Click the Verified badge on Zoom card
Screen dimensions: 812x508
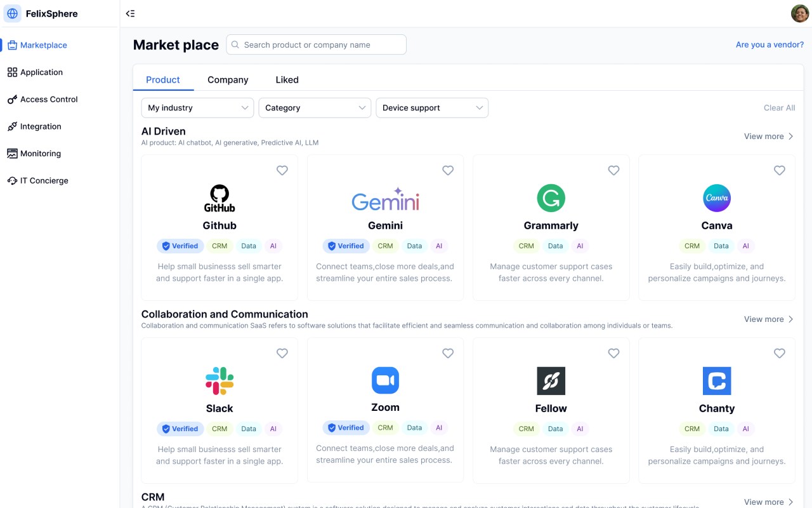[x=346, y=427]
